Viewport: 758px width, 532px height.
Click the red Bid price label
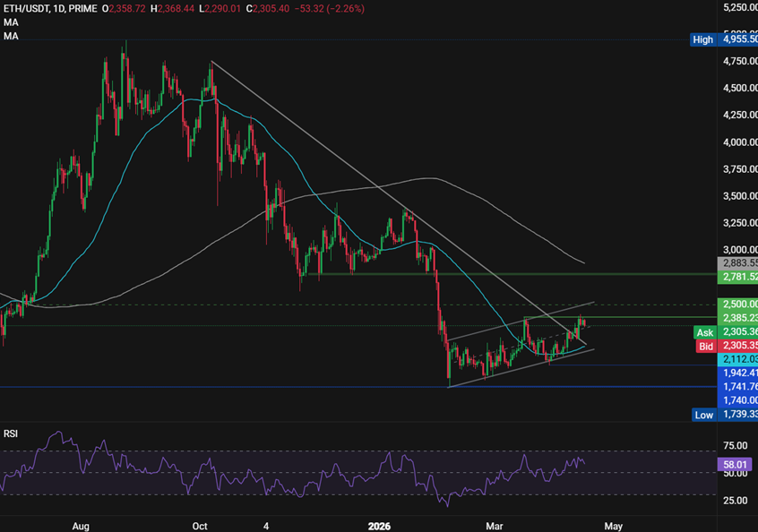tap(705, 346)
